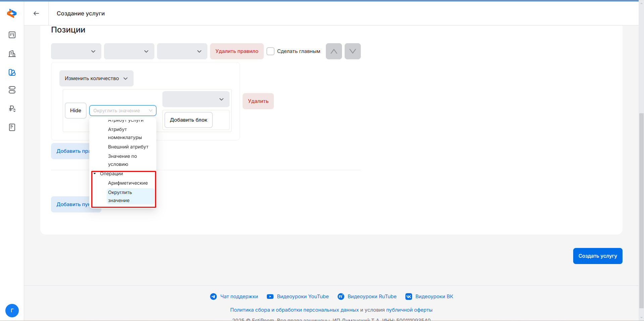Choose Внешний атрибут option
Screen dimensions: 644x321
128,147
